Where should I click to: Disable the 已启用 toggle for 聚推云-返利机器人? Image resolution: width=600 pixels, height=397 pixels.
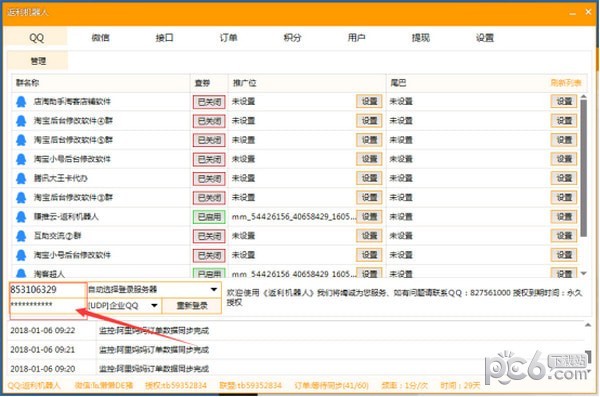click(x=209, y=217)
